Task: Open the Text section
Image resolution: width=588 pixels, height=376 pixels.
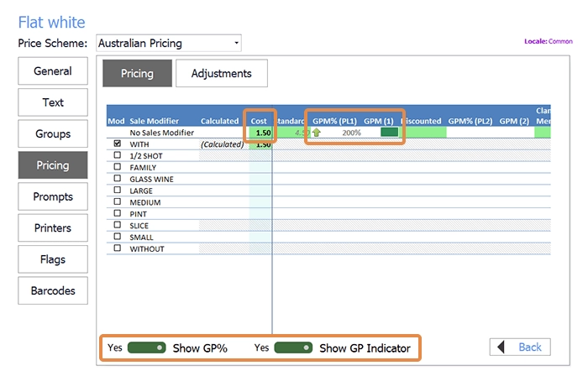Action: click(53, 102)
